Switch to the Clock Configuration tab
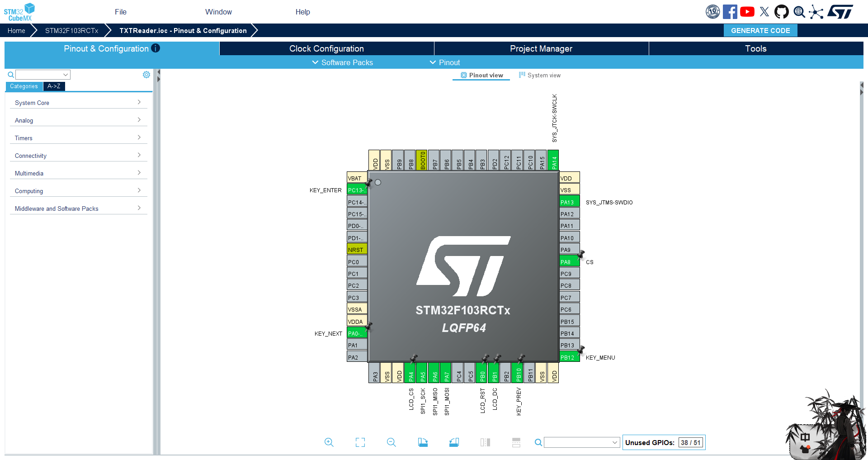The height and width of the screenshot is (460, 868). (326, 48)
